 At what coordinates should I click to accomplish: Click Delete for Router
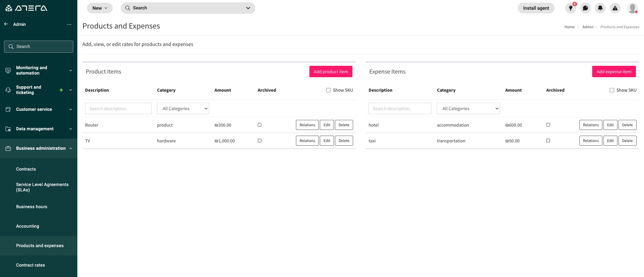[344, 125]
